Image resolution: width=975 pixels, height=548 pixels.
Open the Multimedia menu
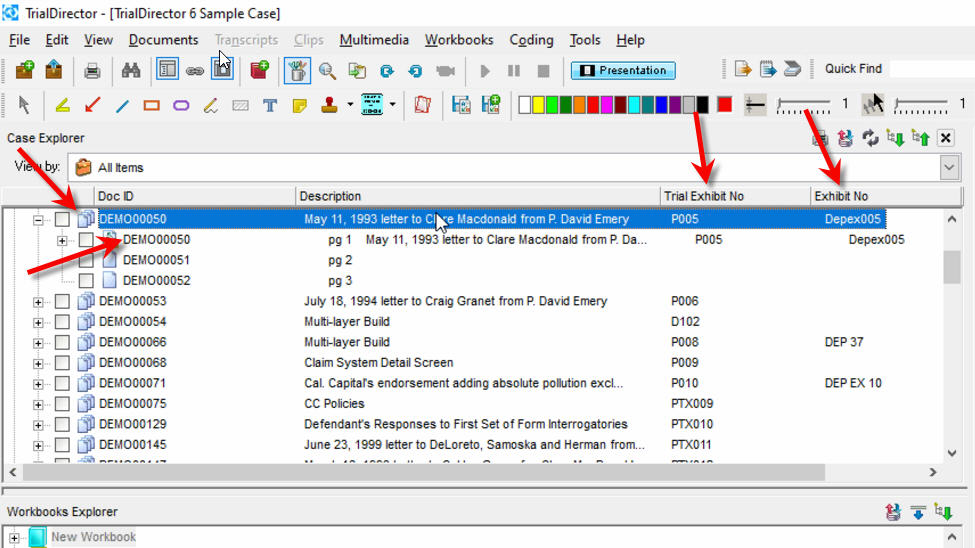coord(374,40)
